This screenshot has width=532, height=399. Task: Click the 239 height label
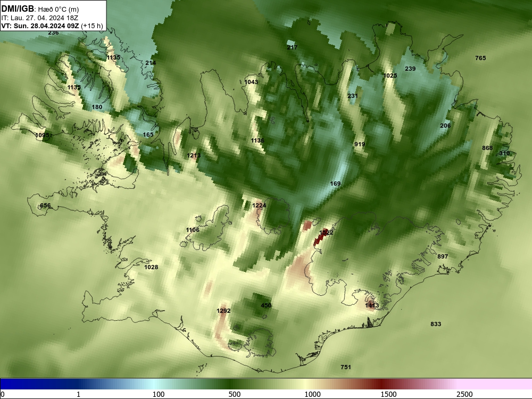410,69
